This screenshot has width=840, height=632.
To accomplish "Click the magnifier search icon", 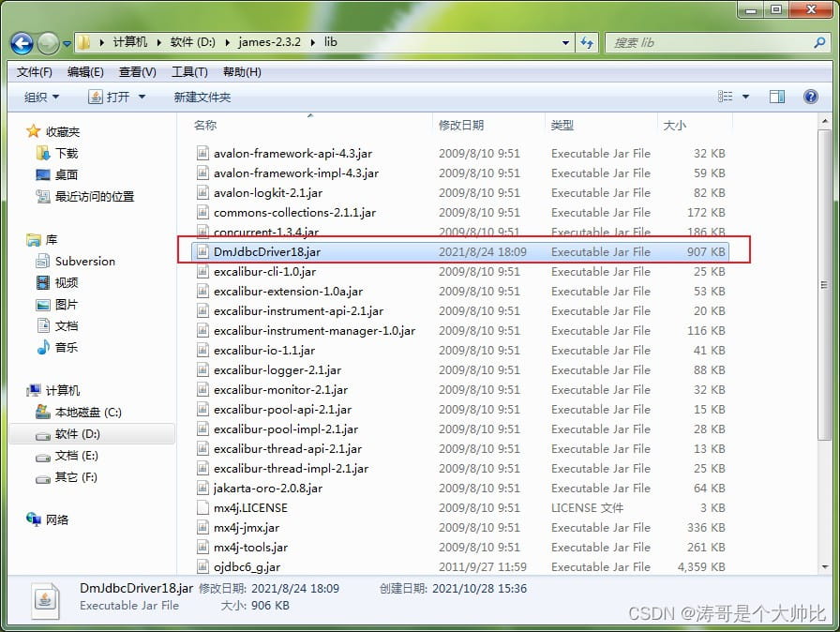I will 819,42.
